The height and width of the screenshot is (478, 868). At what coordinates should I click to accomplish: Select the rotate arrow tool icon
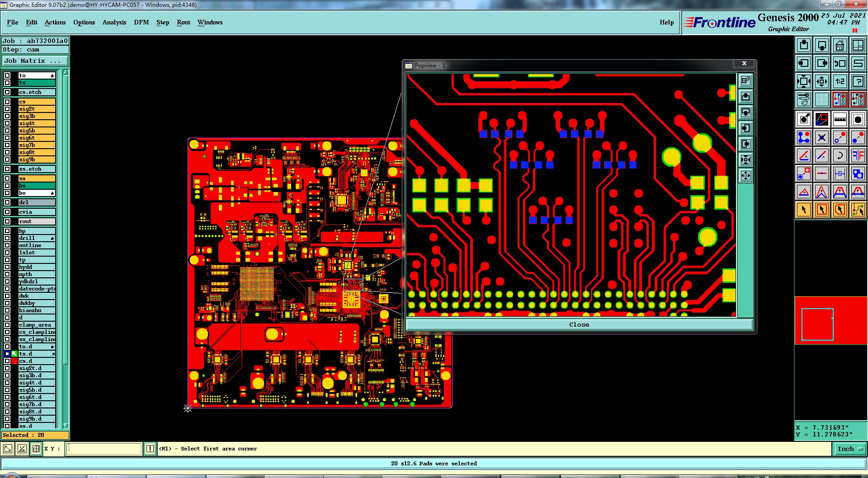tap(840, 155)
